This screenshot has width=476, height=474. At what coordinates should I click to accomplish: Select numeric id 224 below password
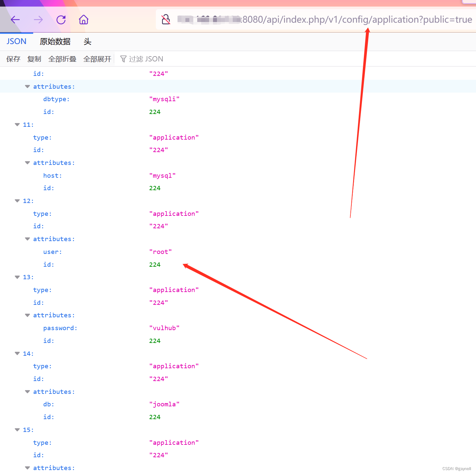pos(155,341)
